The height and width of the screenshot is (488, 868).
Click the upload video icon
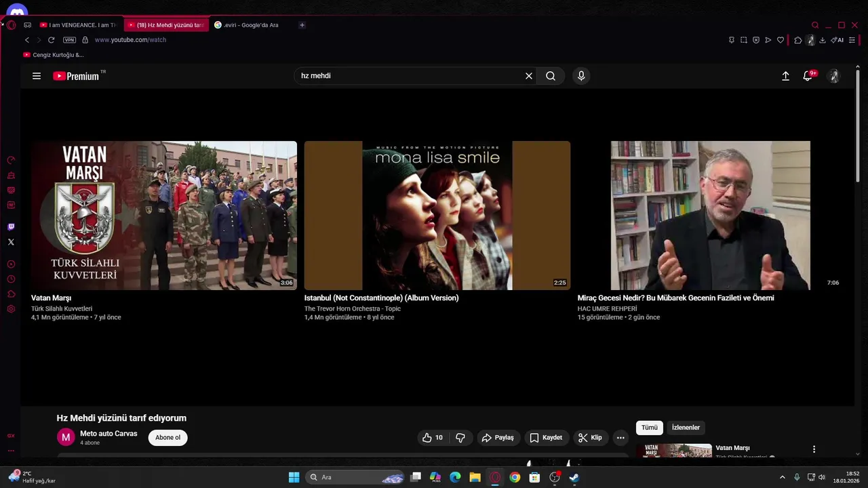coord(785,76)
